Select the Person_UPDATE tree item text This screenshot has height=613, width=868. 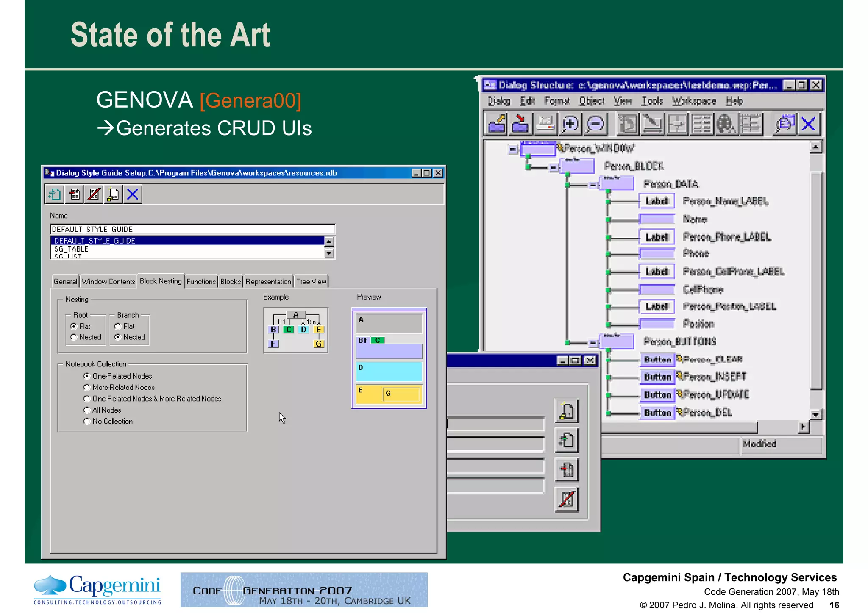716,395
